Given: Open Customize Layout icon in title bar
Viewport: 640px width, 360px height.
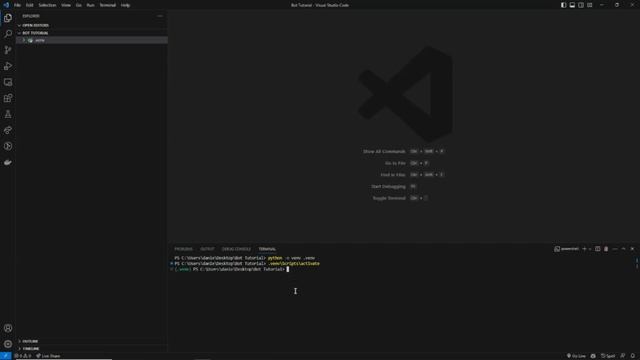Looking at the screenshot, I should [x=590, y=5].
